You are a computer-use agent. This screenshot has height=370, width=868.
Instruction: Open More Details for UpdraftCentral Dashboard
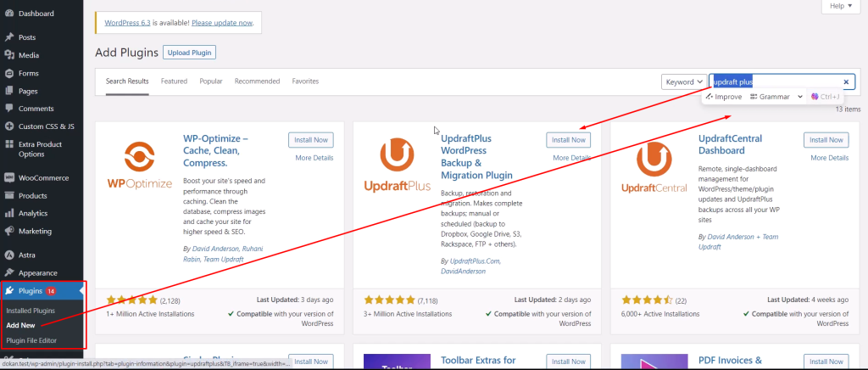(829, 158)
